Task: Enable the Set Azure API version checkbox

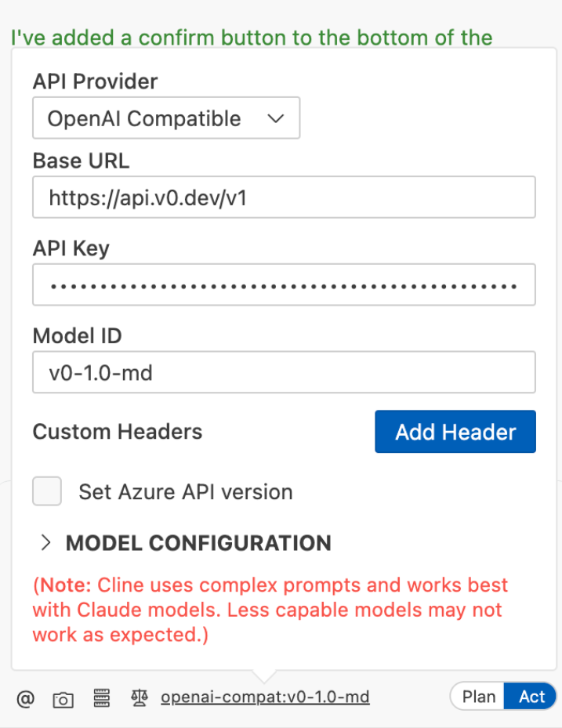Action: click(x=47, y=492)
